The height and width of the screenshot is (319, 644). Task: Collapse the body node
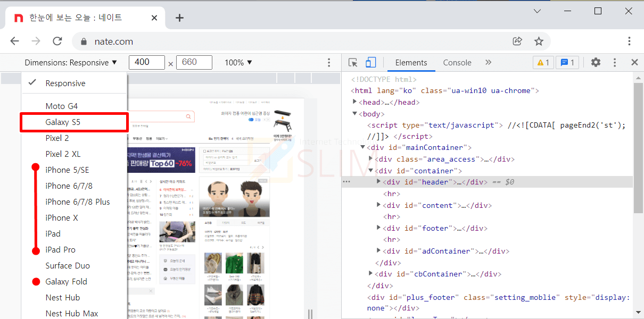point(355,114)
